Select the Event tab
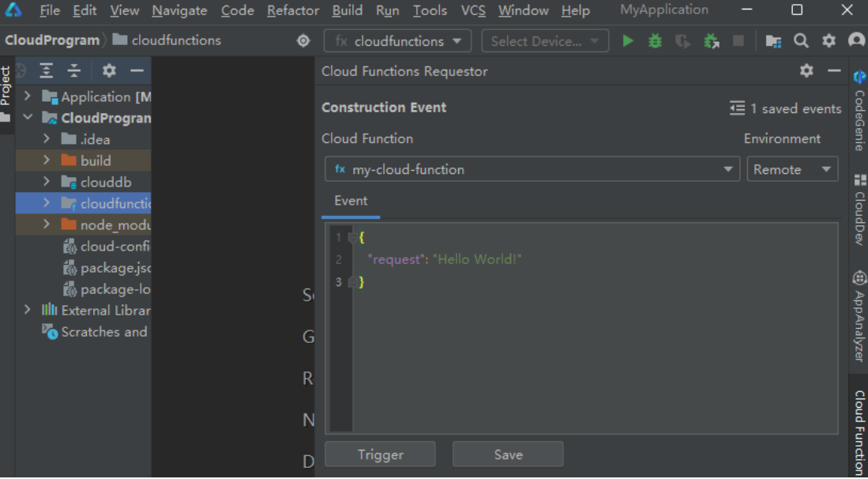This screenshot has height=479, width=868. [x=351, y=201]
